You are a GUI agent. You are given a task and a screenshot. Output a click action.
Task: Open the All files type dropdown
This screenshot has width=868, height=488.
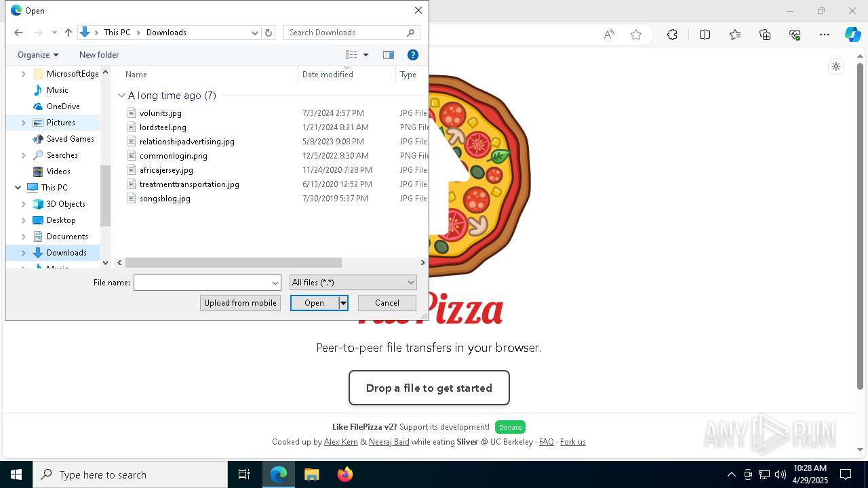[353, 283]
